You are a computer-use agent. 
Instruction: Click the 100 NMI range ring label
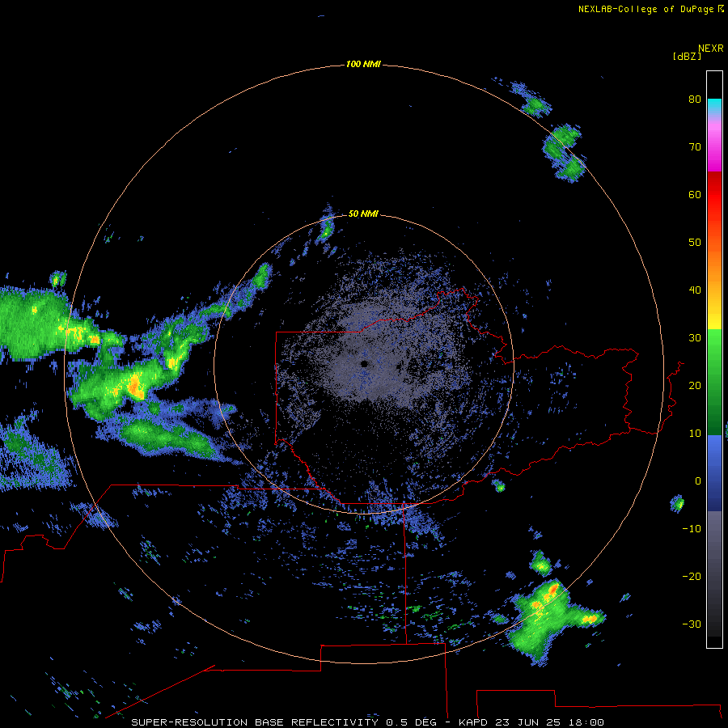tap(363, 64)
